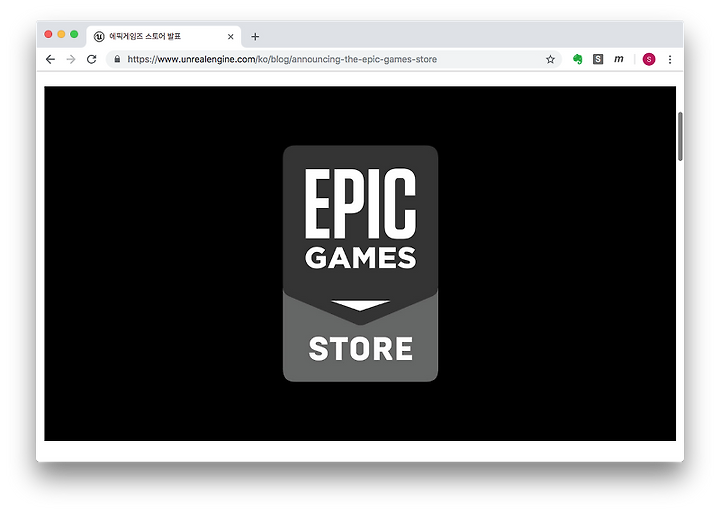
Task: View site security lock info
Action: coord(117,59)
